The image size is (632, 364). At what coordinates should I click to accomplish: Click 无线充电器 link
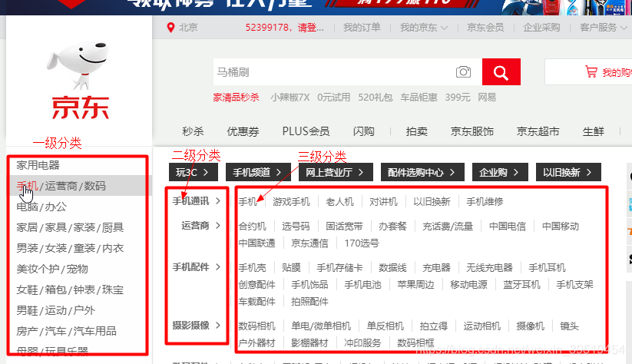pyautogui.click(x=489, y=268)
